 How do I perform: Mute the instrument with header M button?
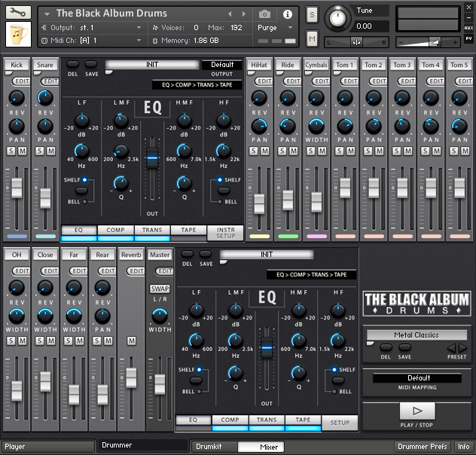(312, 38)
